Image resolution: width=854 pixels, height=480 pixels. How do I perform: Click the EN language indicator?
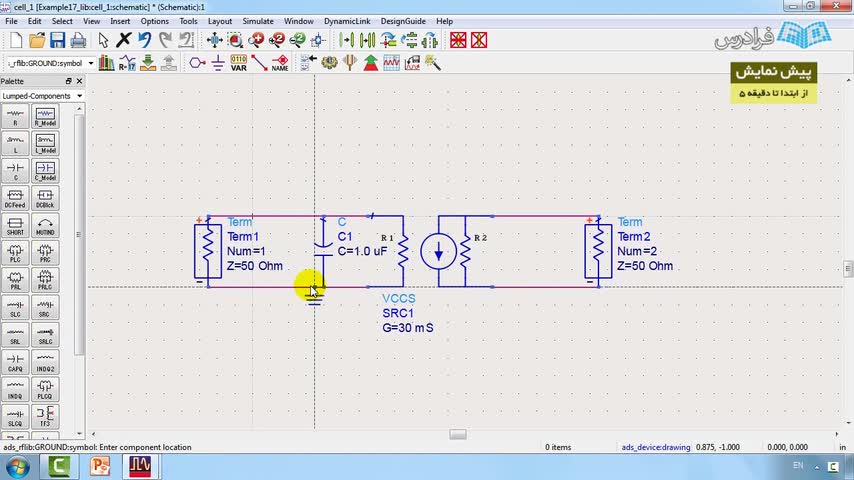tap(798, 465)
